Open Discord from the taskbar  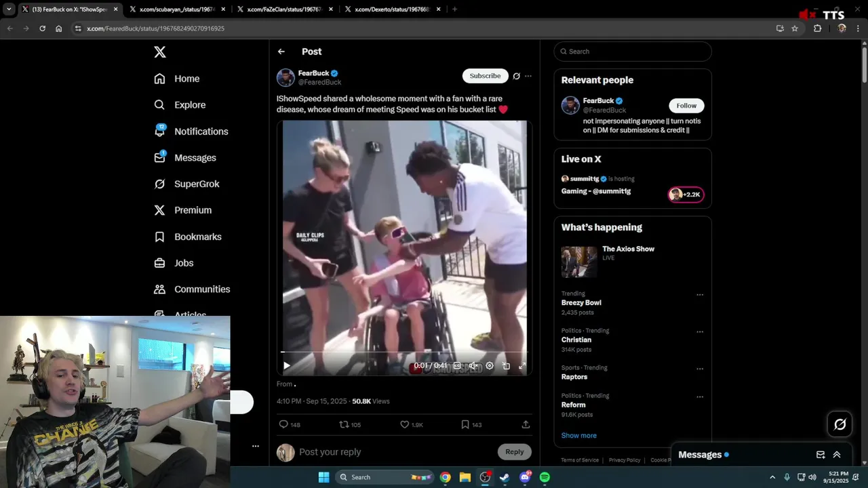[x=525, y=477]
